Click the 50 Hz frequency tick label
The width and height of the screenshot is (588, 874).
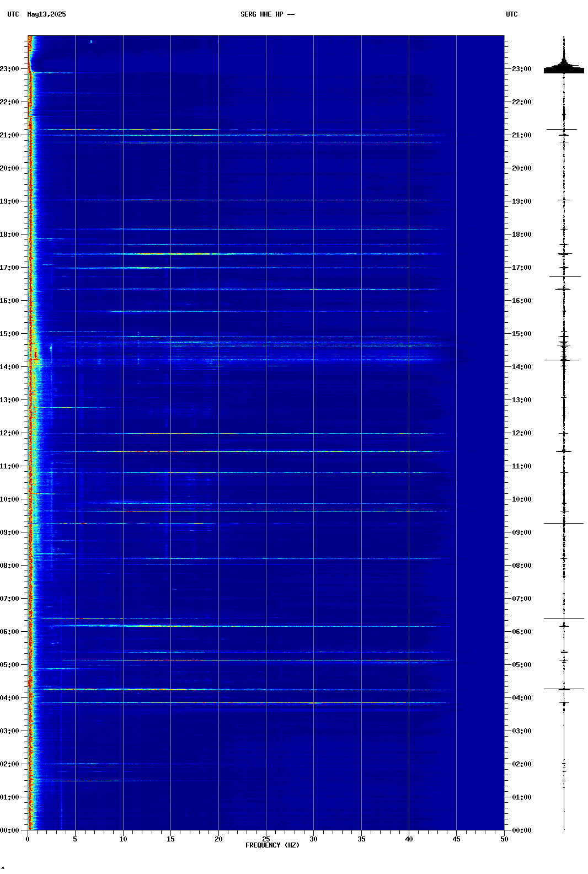coord(504,839)
